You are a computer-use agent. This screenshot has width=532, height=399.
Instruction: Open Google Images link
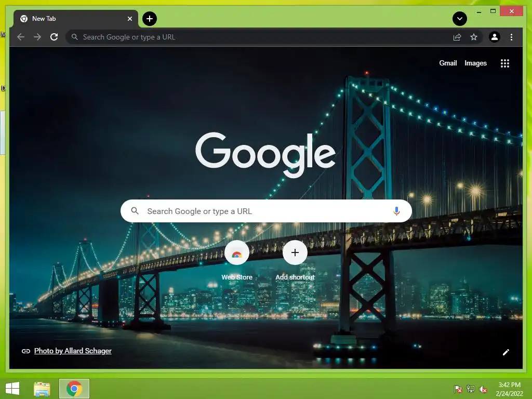(x=475, y=63)
